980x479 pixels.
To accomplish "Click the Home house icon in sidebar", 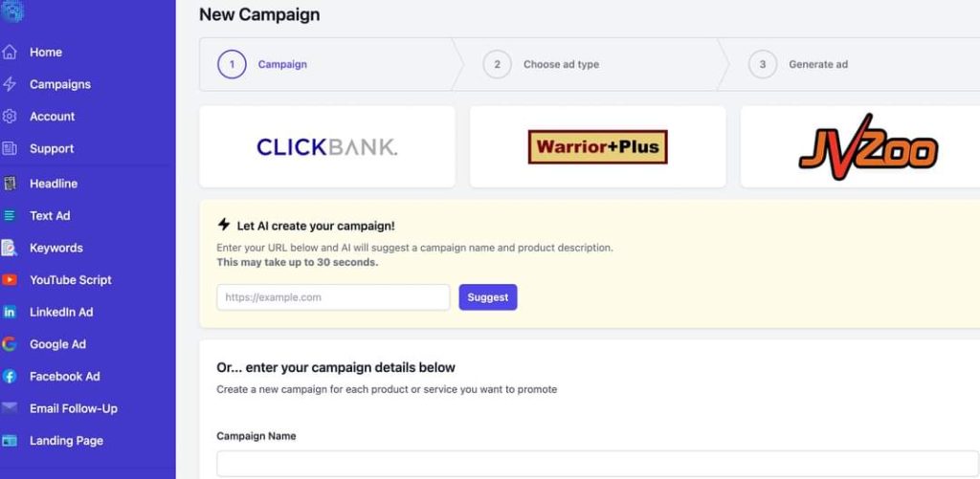I will coord(10,53).
